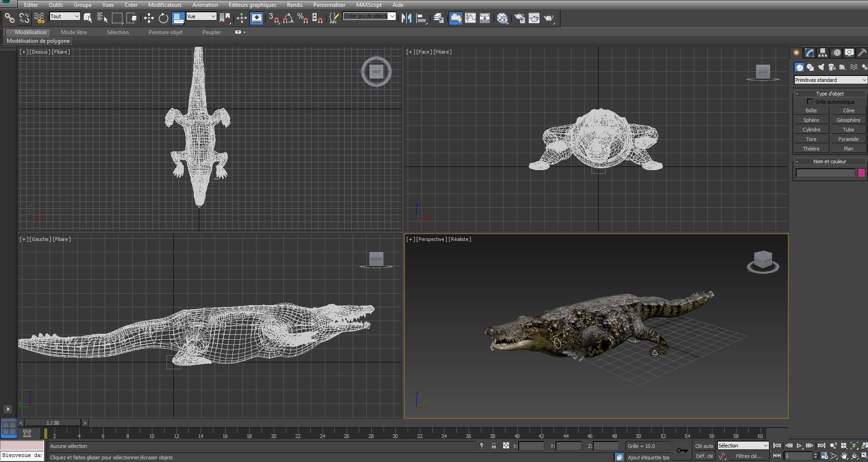Click the object name input field

[x=826, y=173]
